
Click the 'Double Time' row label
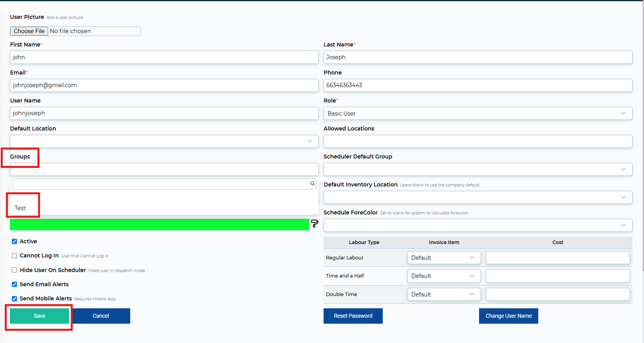click(341, 295)
